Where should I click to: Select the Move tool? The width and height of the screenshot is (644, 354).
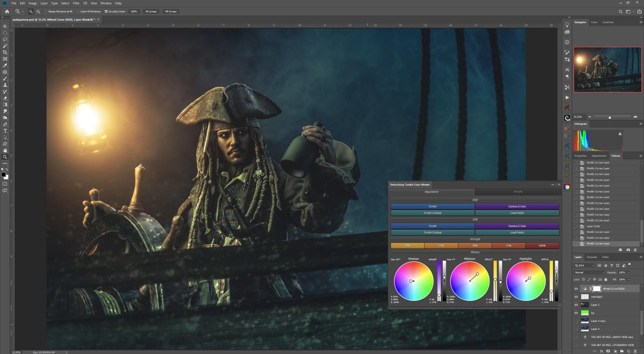tap(5, 26)
